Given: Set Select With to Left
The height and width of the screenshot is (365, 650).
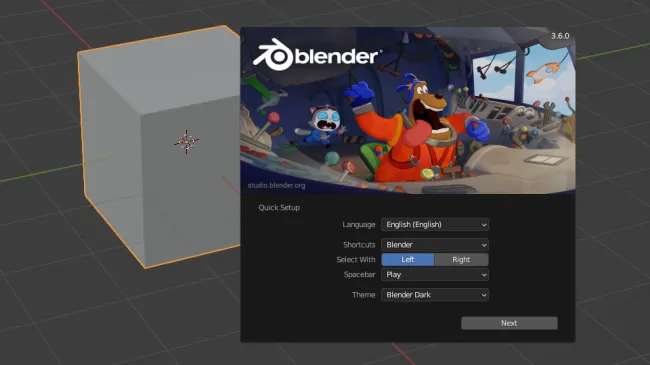Looking at the screenshot, I should (x=408, y=260).
